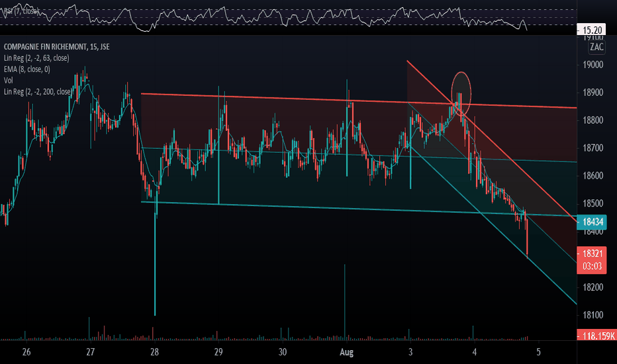Viewport: 617px width, 364px height.
Task: Click the 18500 price axis label
Action: point(593,203)
